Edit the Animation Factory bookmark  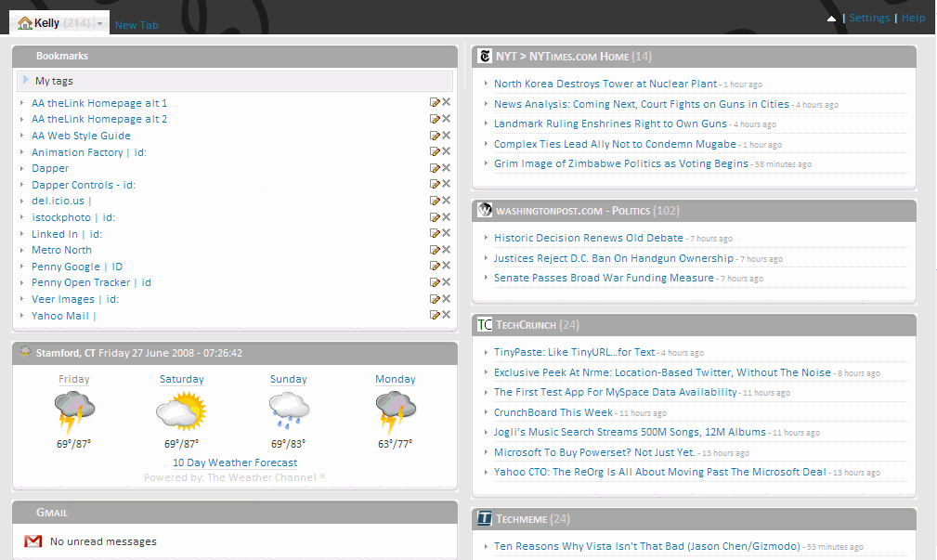(x=435, y=151)
